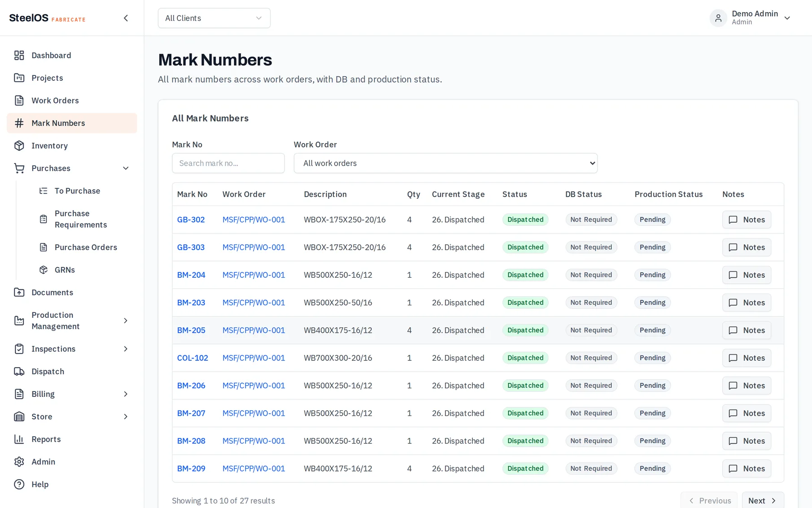The width and height of the screenshot is (812, 508).
Task: Click the Current Stage column header
Action: click(x=458, y=194)
